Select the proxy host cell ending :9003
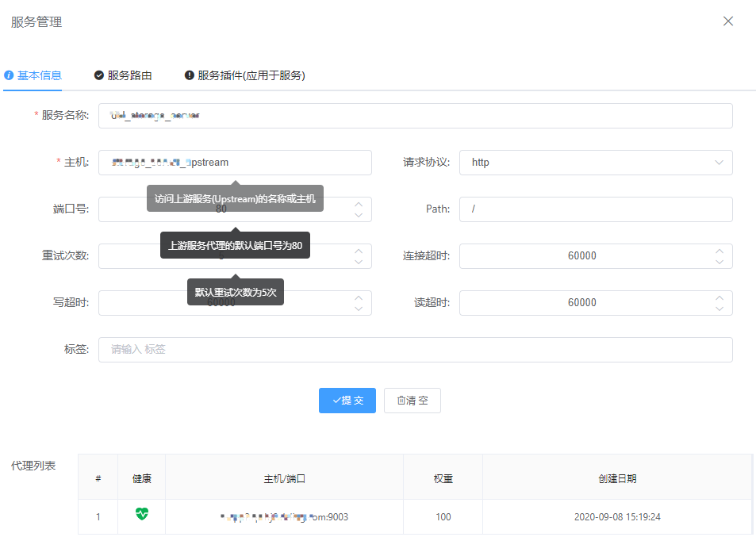 (285, 517)
